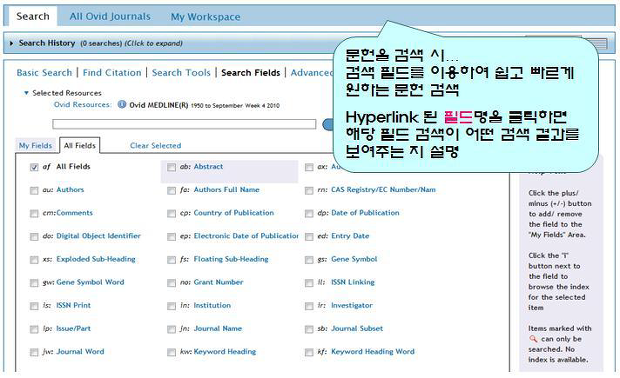Open the Abstract field description link
620x378 pixels.
point(208,166)
